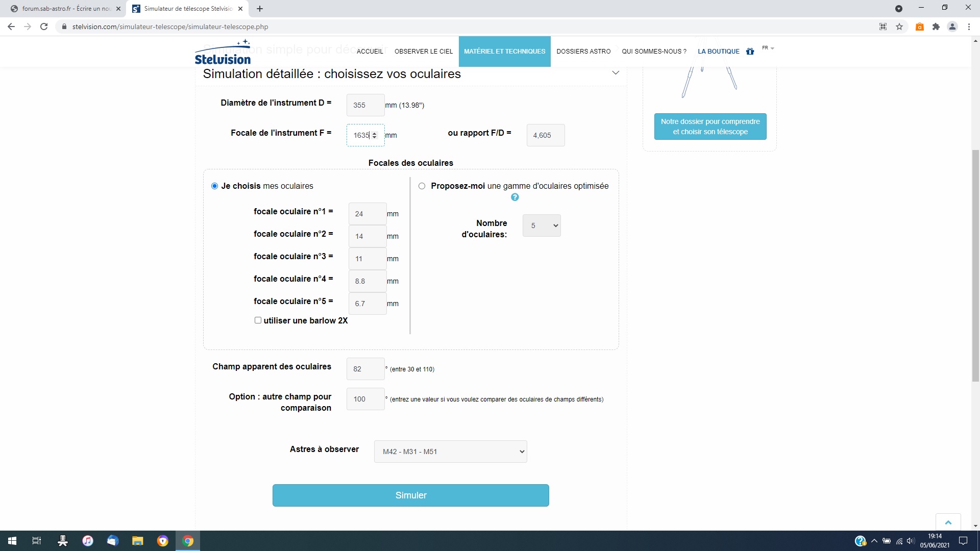
Task: Open the Chrome three-dot menu
Action: 969,27
